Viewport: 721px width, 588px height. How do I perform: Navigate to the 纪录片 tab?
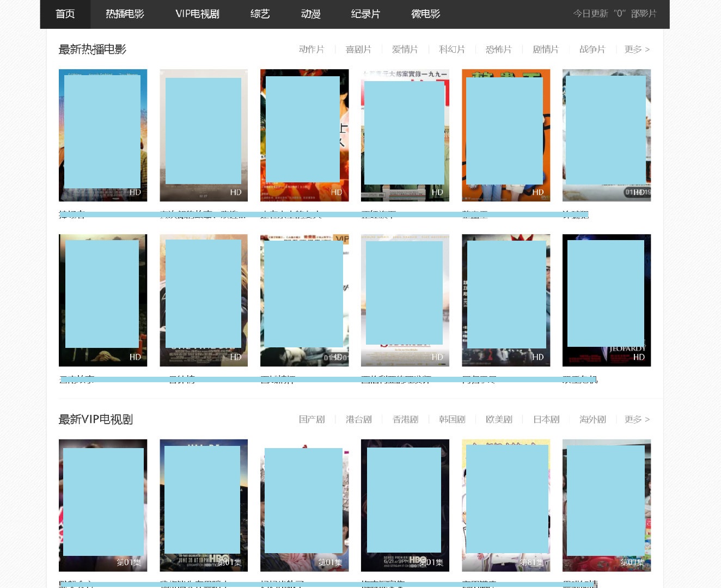click(x=365, y=14)
